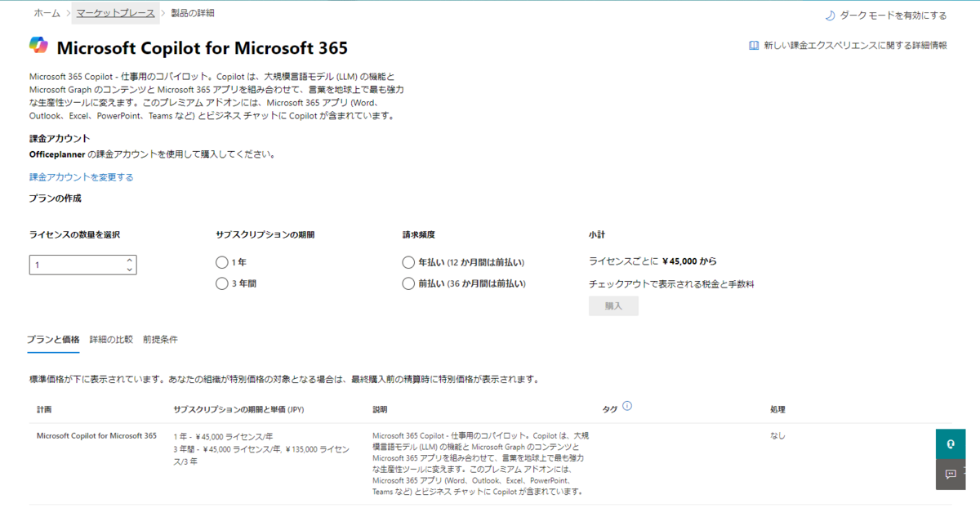Go to ホーム in the breadcrumb
This screenshot has height=508, width=980.
(47, 13)
